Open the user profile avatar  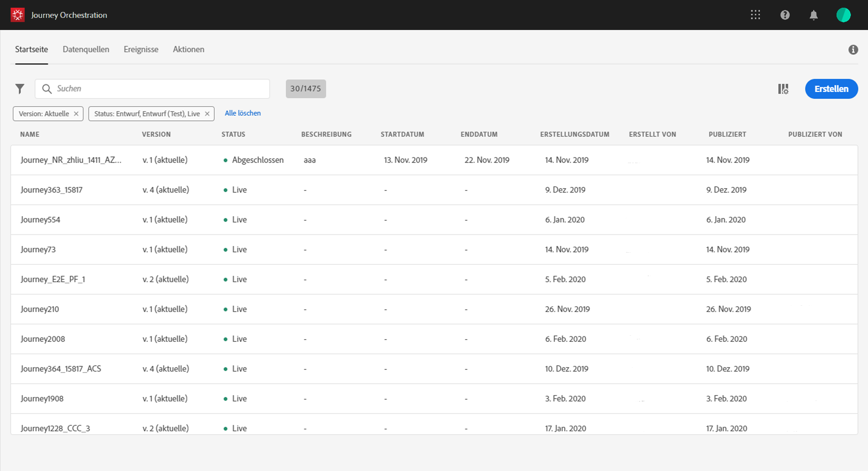pos(843,15)
